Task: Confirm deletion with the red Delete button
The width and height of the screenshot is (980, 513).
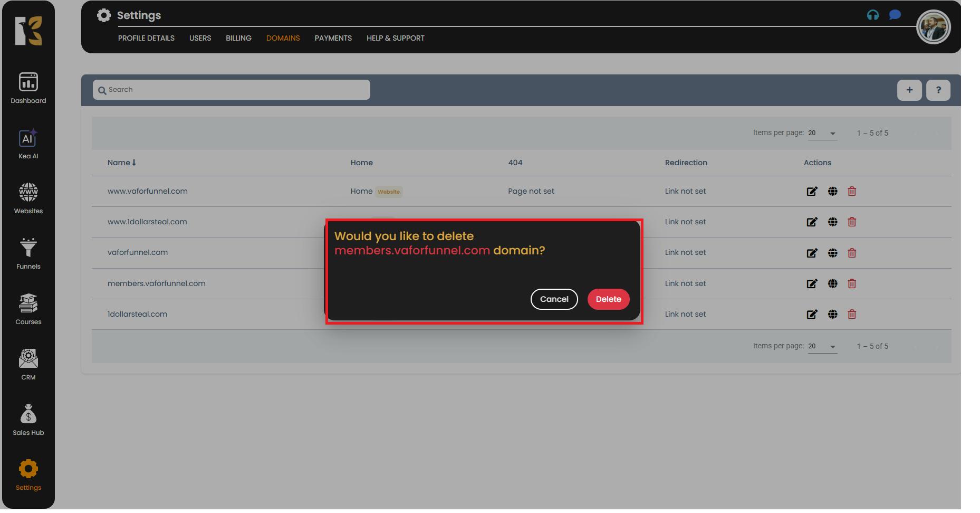Action: (x=608, y=299)
